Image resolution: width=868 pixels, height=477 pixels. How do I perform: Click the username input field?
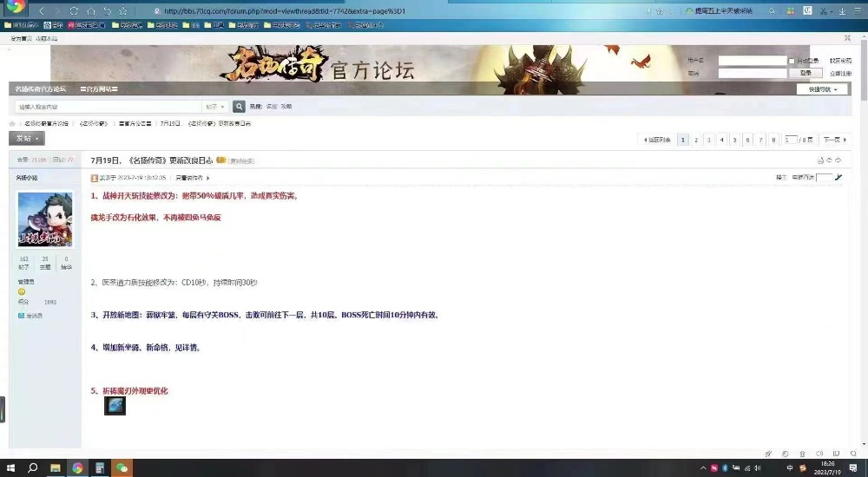tap(753, 61)
